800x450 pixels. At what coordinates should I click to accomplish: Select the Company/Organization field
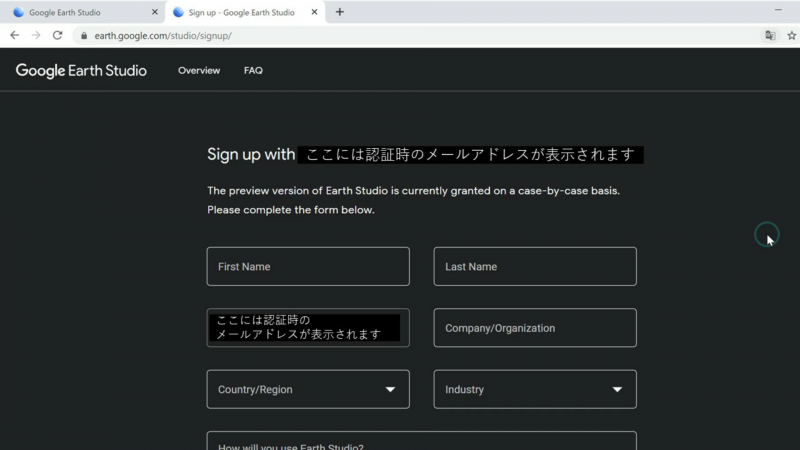[535, 328]
